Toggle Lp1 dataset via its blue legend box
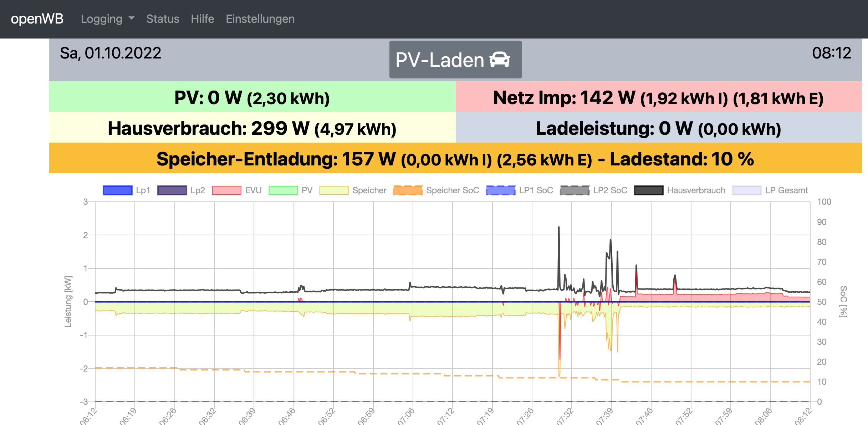This screenshot has width=868, height=425. [x=117, y=190]
